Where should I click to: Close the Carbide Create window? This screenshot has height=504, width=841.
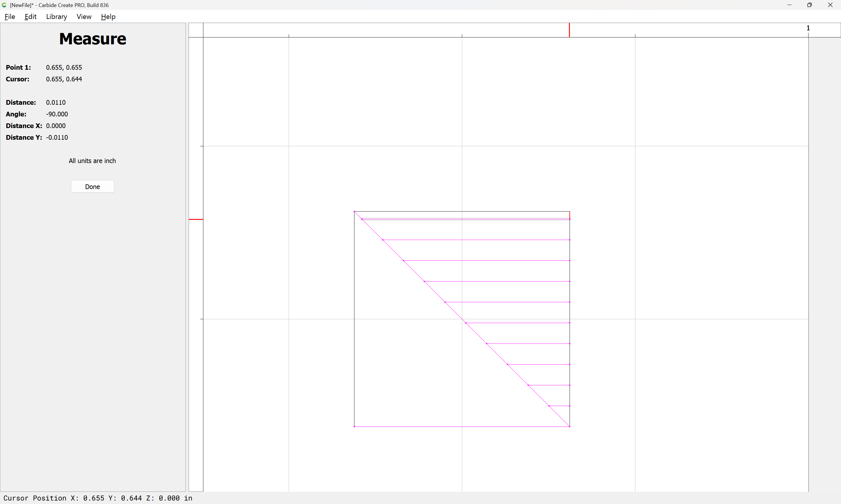830,5
